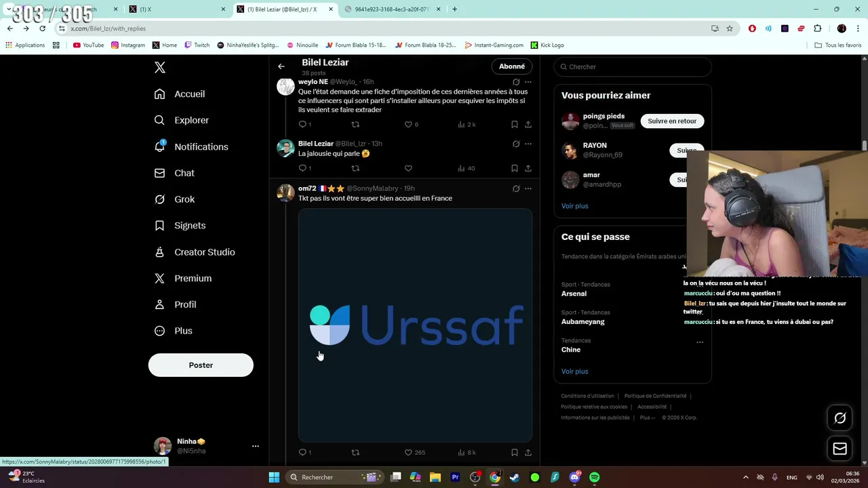Viewport: 868px width, 488px height.
Task: Go back with the profile header arrow
Action: pos(281,66)
